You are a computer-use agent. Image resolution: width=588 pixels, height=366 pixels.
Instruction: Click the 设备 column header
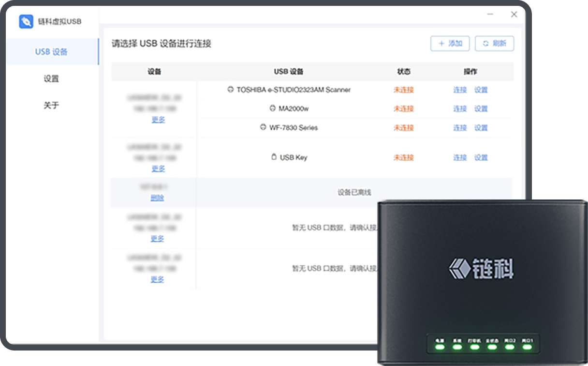pyautogui.click(x=154, y=71)
